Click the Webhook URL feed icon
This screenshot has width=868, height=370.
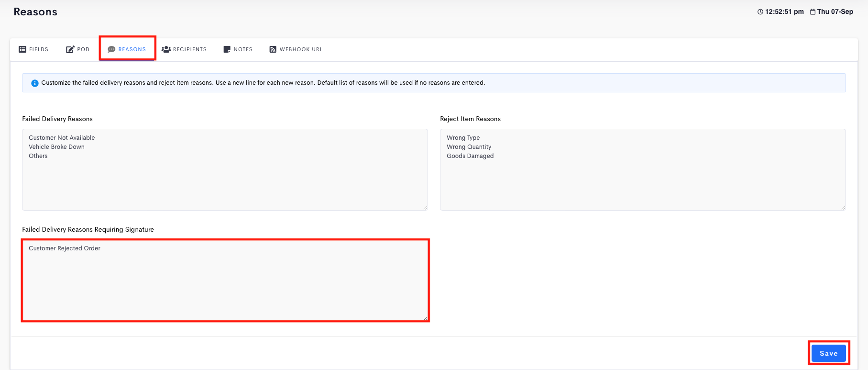(273, 49)
